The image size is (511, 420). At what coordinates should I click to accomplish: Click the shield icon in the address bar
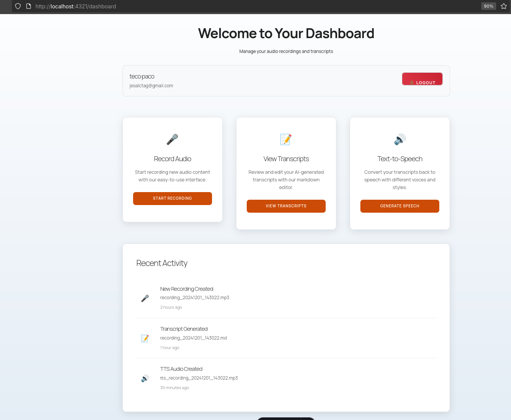pos(18,6)
